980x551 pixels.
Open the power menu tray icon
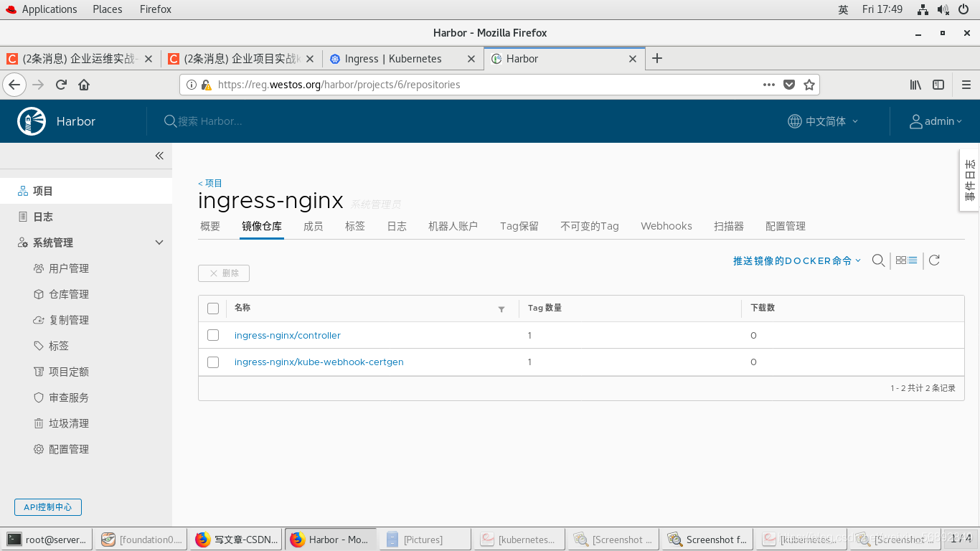(963, 9)
